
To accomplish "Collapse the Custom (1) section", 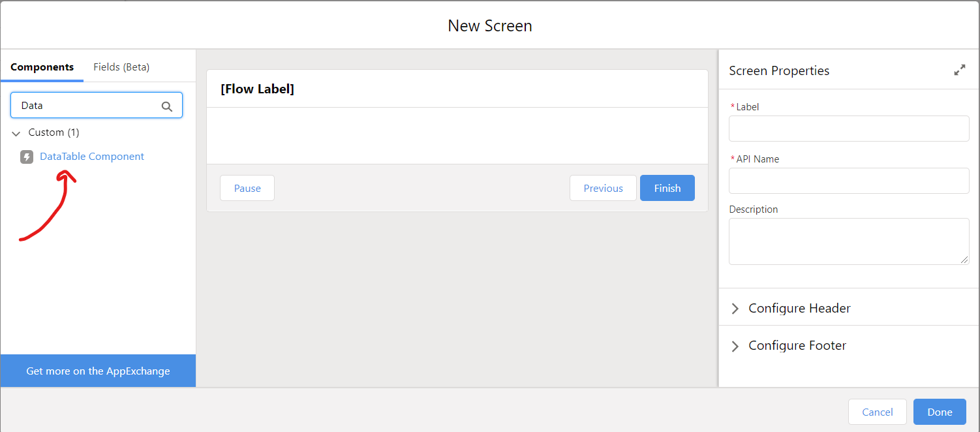I will coord(16,132).
